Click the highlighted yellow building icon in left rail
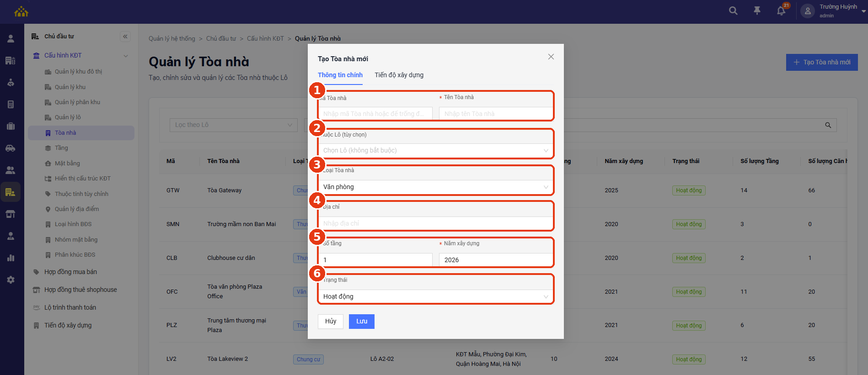Viewport: 868px width, 375px height. point(11,192)
